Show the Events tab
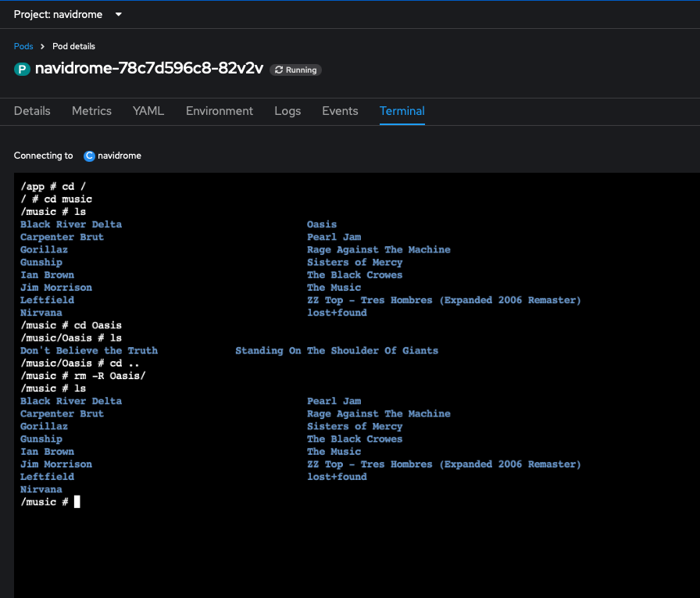The width and height of the screenshot is (700, 598). click(x=340, y=111)
